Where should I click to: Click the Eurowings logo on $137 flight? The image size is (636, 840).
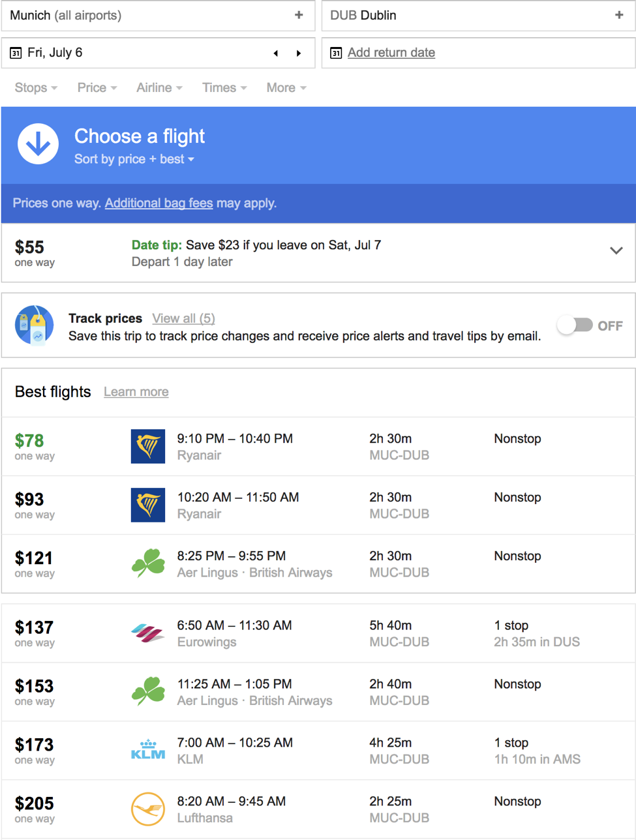(x=148, y=633)
